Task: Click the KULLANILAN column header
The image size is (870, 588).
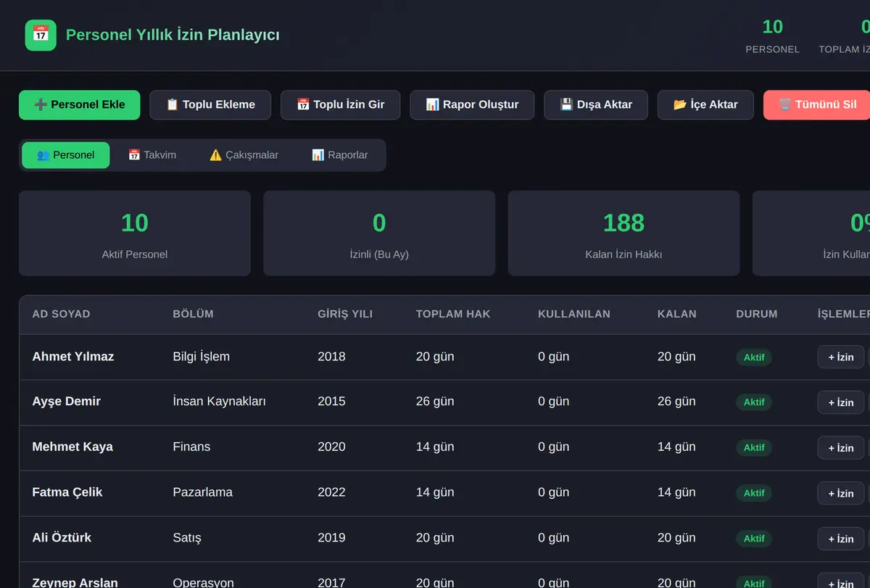Action: [574, 314]
